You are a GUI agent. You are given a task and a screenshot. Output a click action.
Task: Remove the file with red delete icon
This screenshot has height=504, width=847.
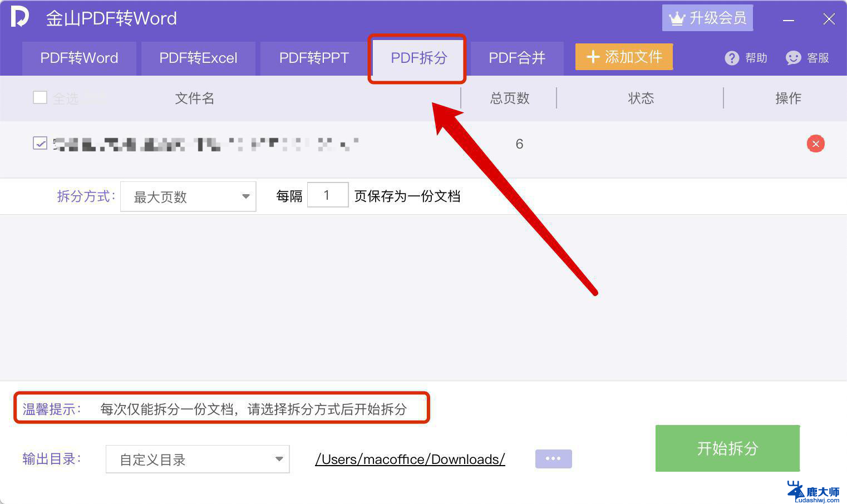[815, 144]
